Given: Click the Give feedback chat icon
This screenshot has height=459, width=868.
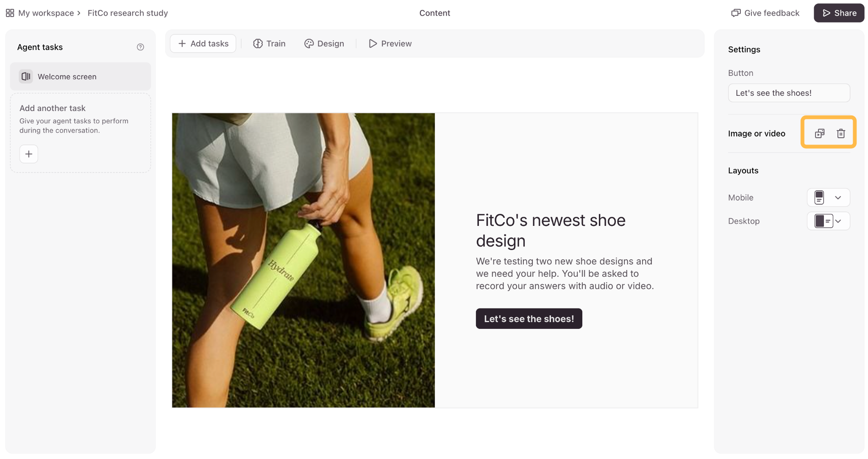Looking at the screenshot, I should tap(736, 13).
